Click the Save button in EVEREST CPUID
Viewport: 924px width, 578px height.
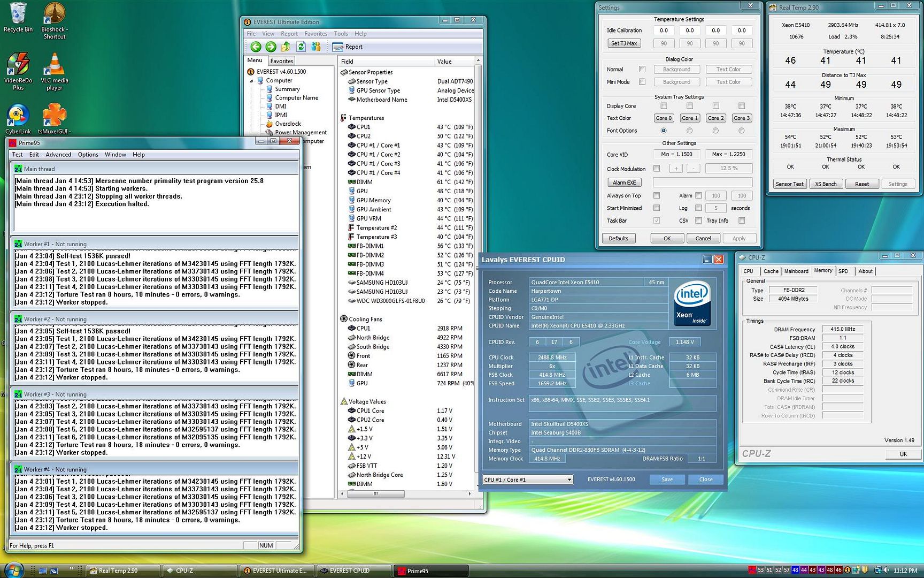[667, 480]
